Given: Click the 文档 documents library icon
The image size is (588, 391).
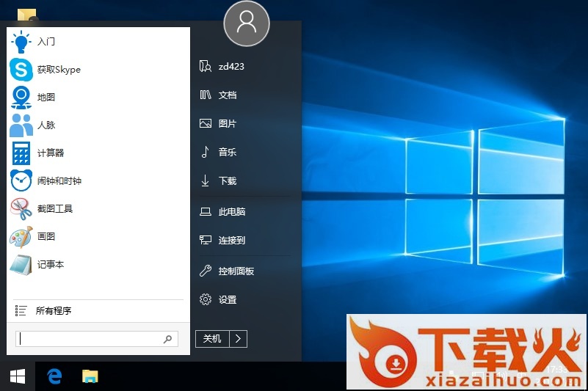Looking at the screenshot, I should pos(205,95).
